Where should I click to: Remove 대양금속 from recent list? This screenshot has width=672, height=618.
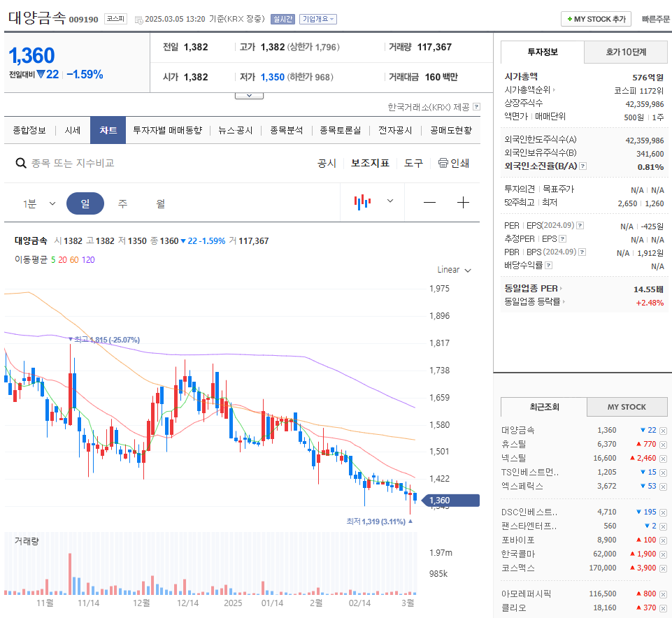pos(663,431)
